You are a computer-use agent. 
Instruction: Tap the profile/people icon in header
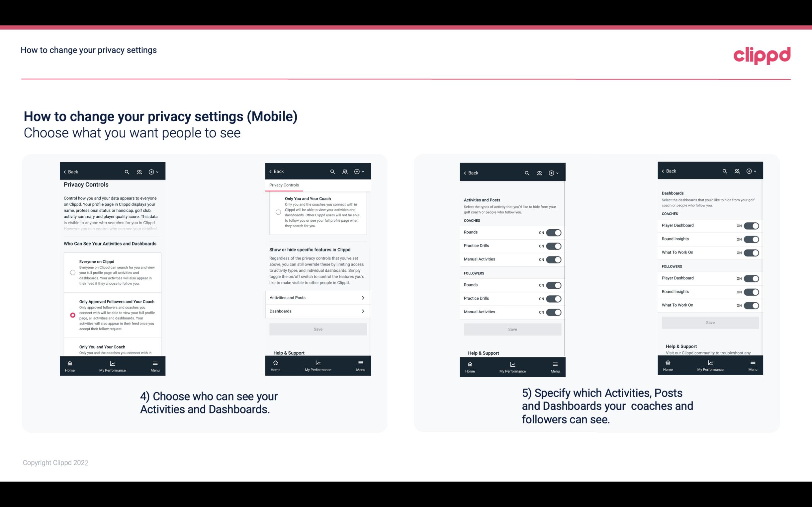(139, 172)
